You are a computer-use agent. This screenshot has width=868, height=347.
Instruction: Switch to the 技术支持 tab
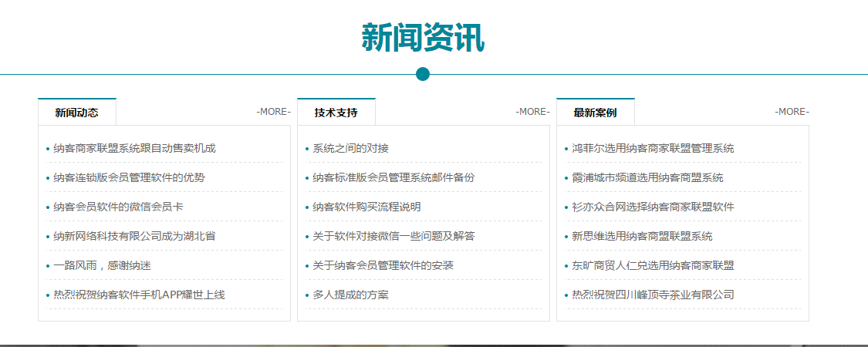coord(336,113)
